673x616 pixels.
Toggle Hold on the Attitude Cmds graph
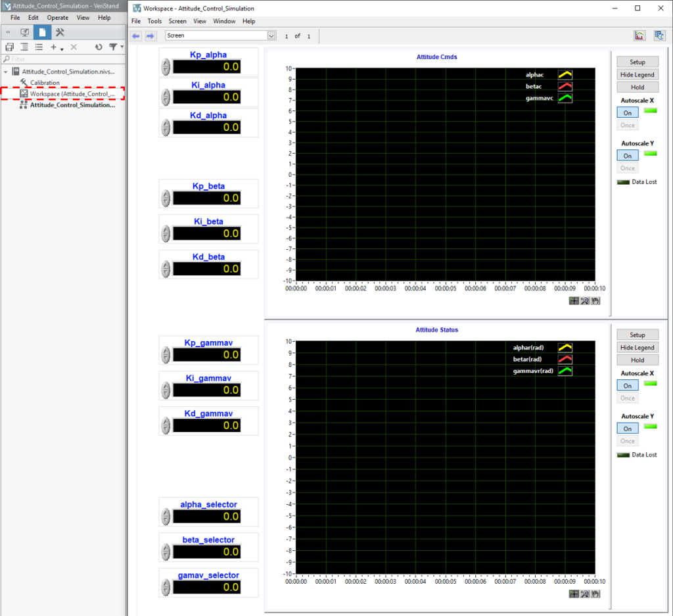click(x=638, y=87)
